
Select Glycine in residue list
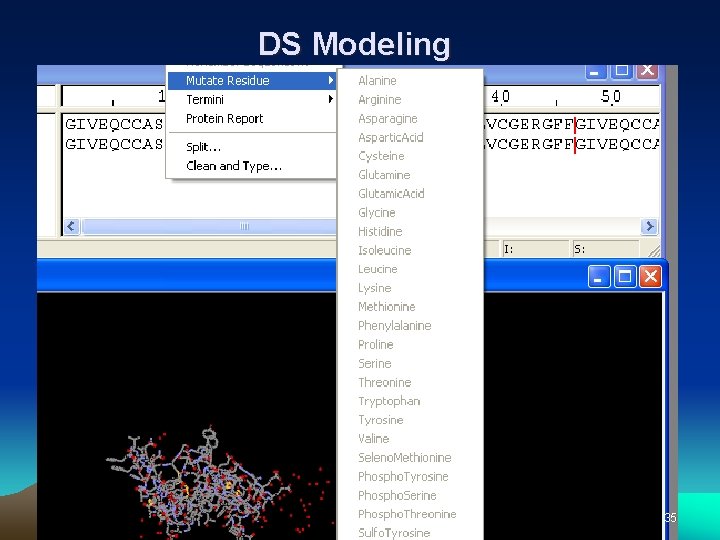coord(377,213)
